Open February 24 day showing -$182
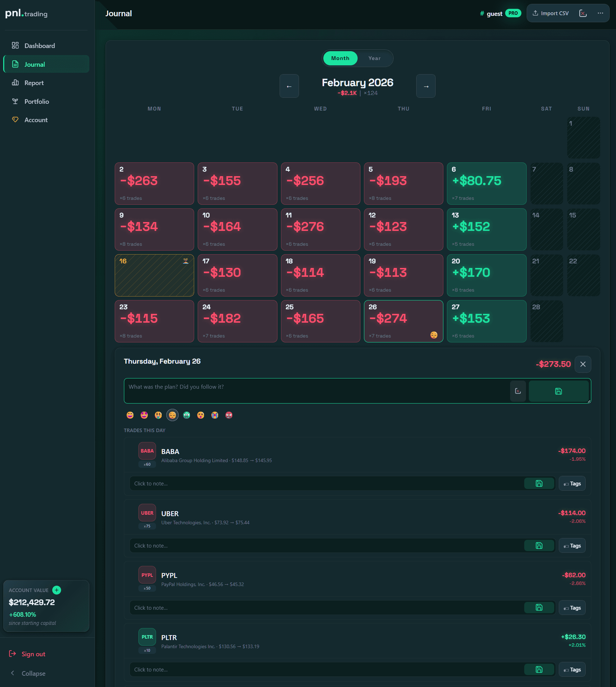Screen dimensions: 616x687 [237, 321]
